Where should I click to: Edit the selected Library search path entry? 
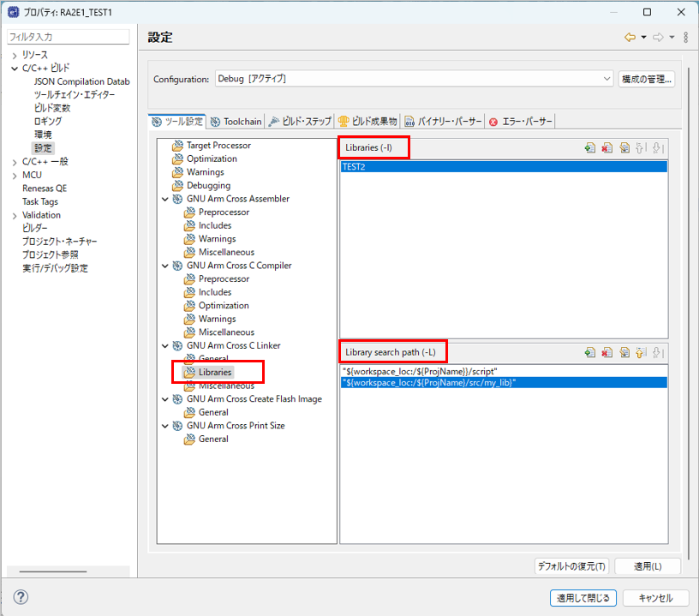[624, 352]
